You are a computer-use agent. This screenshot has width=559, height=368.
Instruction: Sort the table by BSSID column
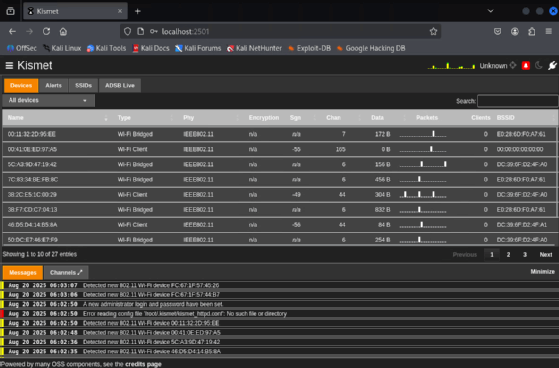pos(525,118)
